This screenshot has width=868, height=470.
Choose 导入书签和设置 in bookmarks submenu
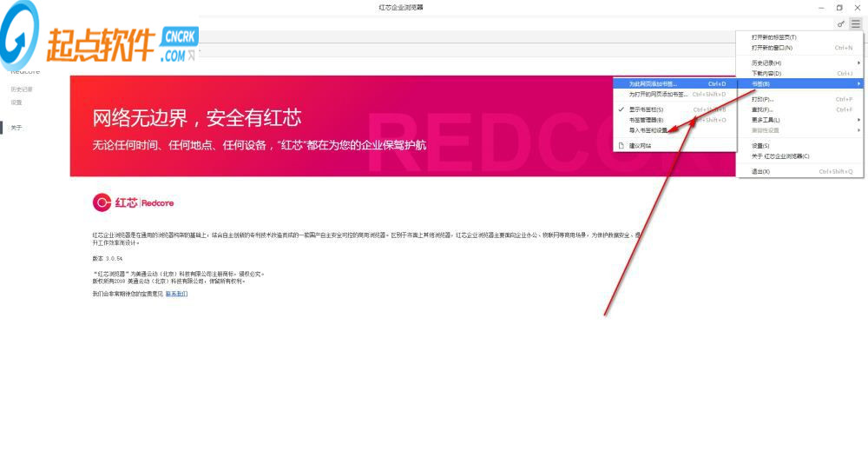(x=674, y=130)
